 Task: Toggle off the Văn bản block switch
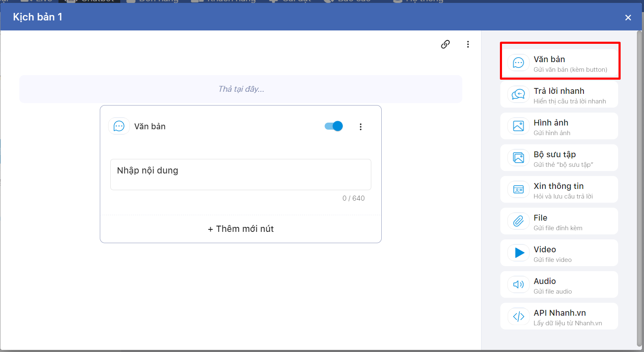pyautogui.click(x=334, y=126)
